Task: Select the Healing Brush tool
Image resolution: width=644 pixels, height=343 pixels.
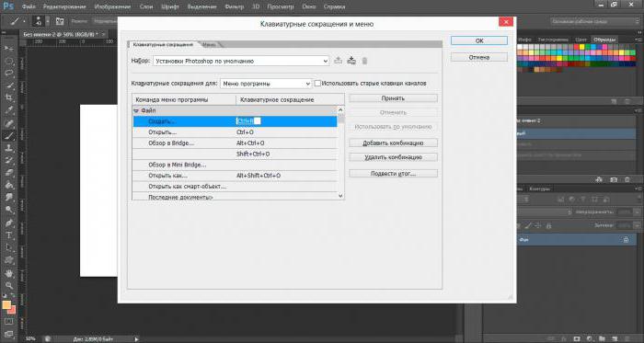Action: (x=8, y=123)
